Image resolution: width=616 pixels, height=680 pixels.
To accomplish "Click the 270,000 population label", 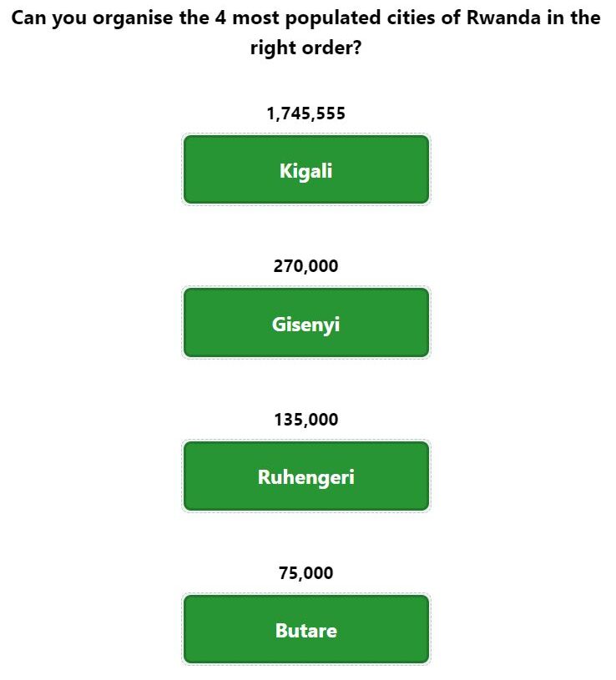I will coord(305,266).
